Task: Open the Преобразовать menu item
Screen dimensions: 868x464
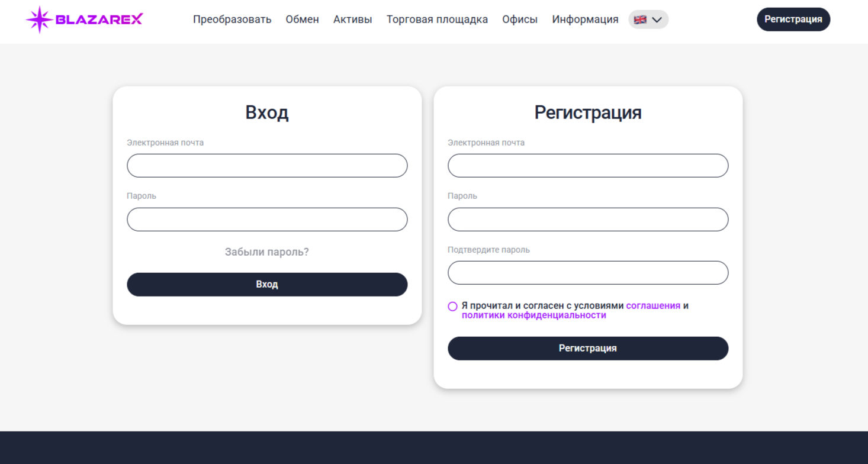Action: point(232,20)
